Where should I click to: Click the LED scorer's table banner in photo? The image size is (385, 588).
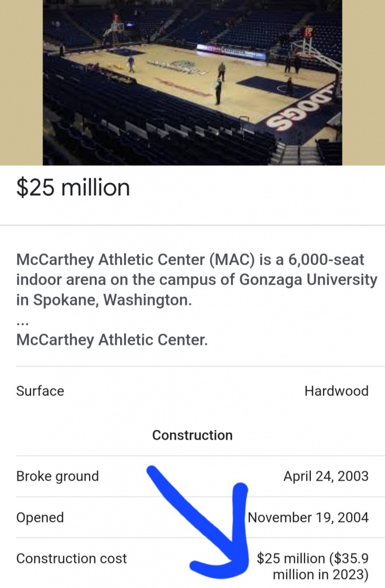pyautogui.click(x=231, y=52)
